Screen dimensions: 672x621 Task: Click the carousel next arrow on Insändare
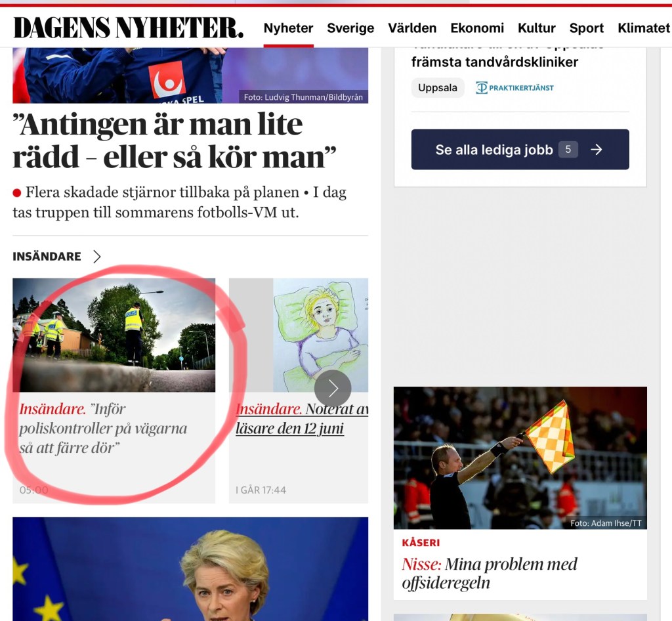(333, 388)
